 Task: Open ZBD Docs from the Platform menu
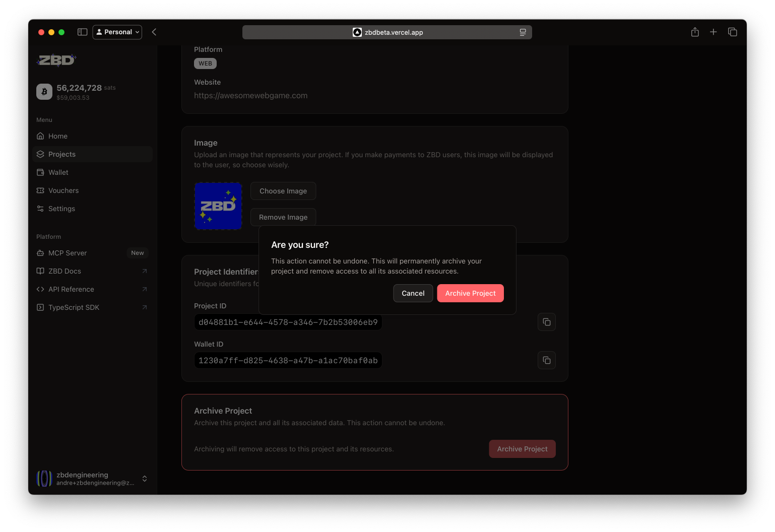[x=64, y=271]
